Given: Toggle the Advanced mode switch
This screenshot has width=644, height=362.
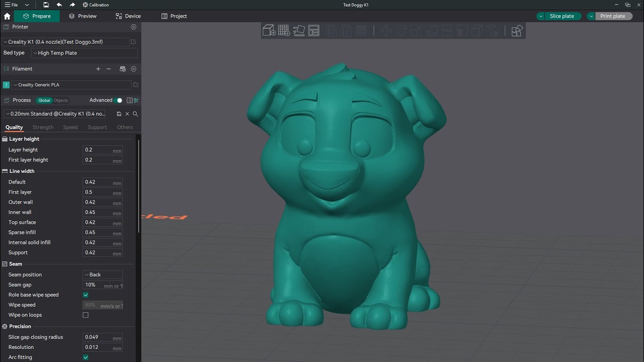Looking at the screenshot, I should pyautogui.click(x=118, y=100).
